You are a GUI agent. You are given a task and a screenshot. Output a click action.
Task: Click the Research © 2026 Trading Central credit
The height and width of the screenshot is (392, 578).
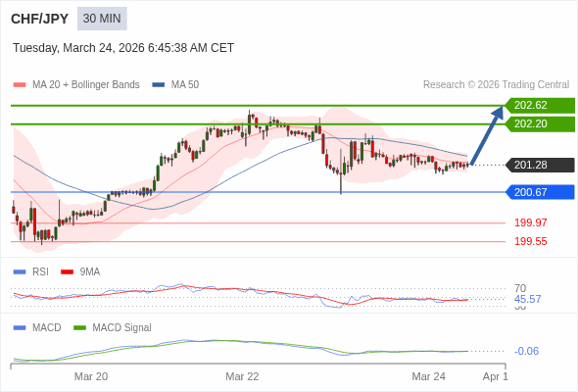(496, 85)
